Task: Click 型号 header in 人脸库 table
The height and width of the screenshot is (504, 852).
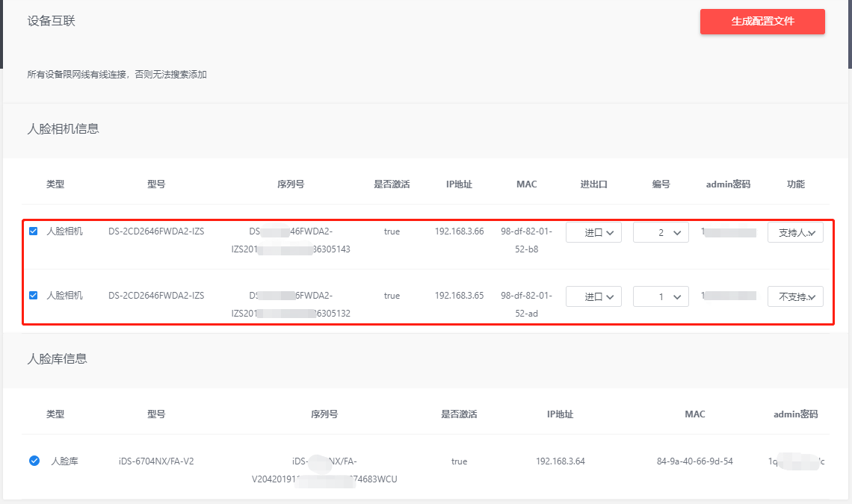Action: tap(156, 414)
